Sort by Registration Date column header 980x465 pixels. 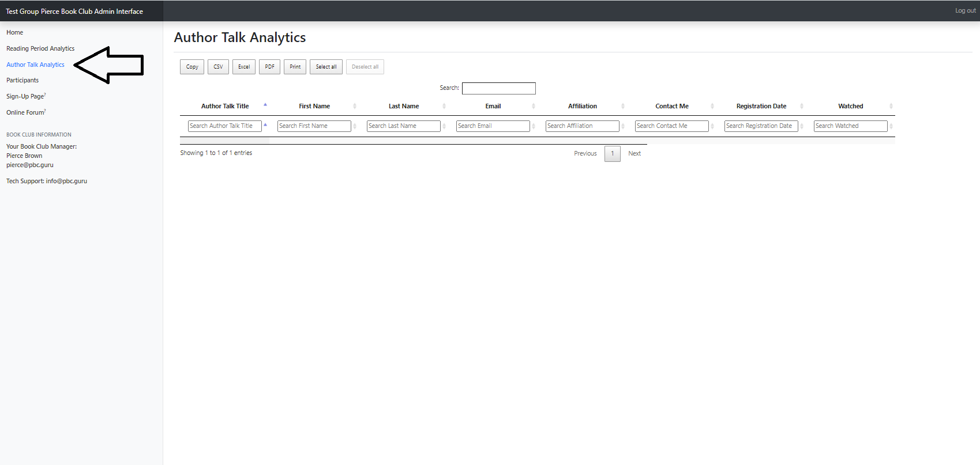pyautogui.click(x=761, y=106)
